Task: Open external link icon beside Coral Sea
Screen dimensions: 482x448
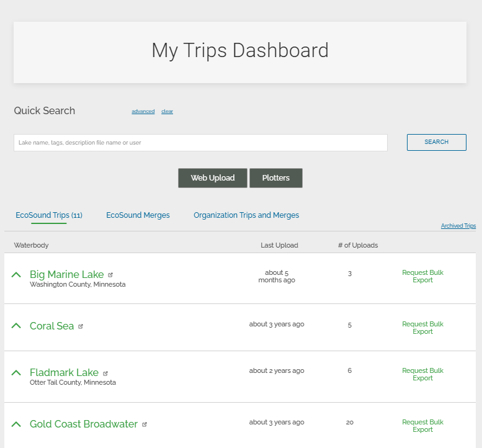Action: point(81,326)
